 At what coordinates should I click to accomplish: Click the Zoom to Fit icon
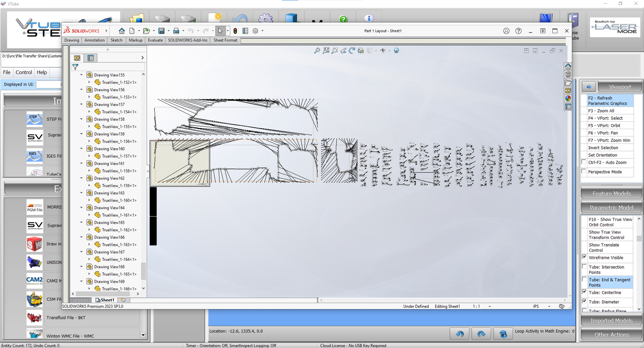pos(326,51)
